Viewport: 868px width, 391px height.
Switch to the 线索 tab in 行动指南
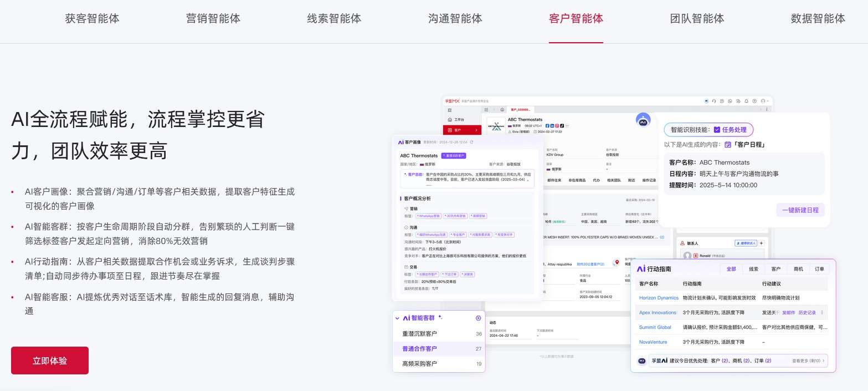[x=753, y=268]
